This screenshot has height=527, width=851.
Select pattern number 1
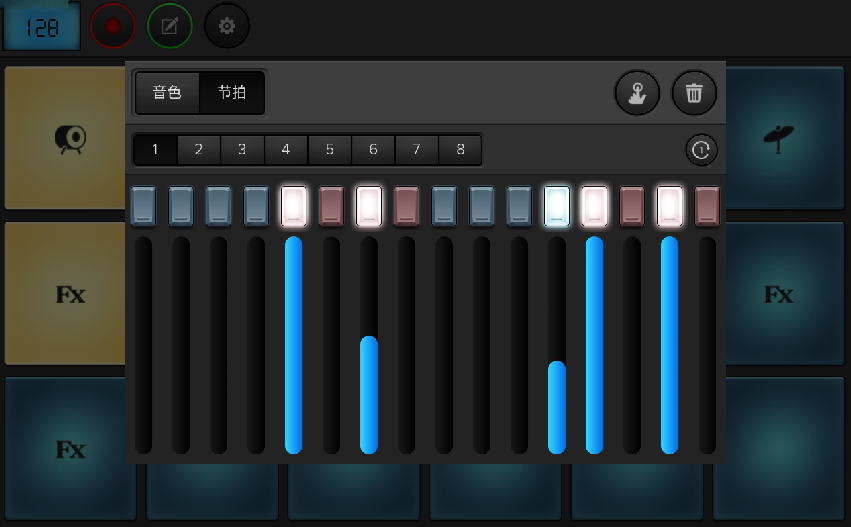pos(155,150)
